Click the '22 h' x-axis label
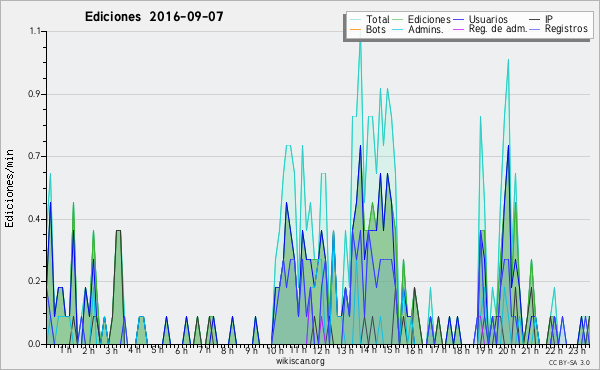This screenshot has width=600, height=370. (x=554, y=350)
